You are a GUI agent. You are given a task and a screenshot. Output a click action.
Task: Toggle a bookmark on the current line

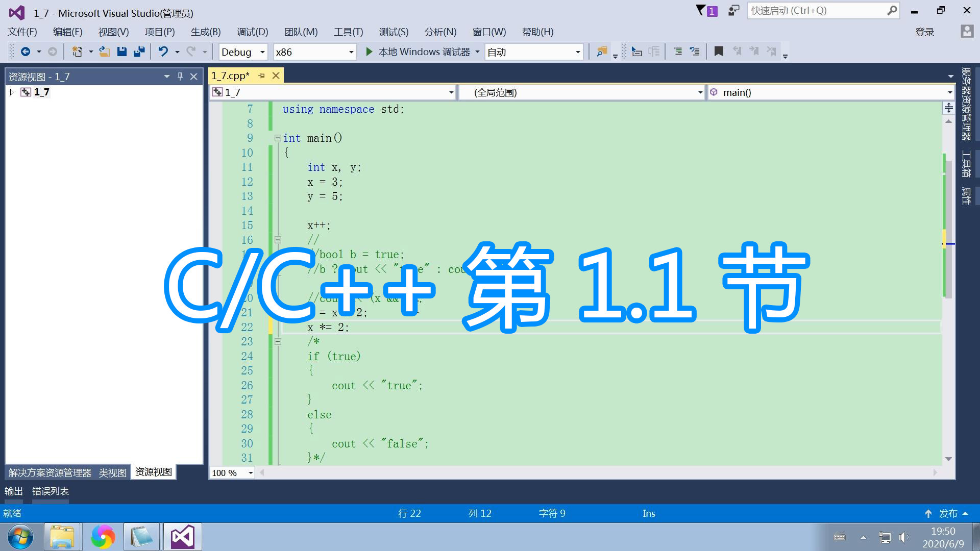tap(718, 51)
